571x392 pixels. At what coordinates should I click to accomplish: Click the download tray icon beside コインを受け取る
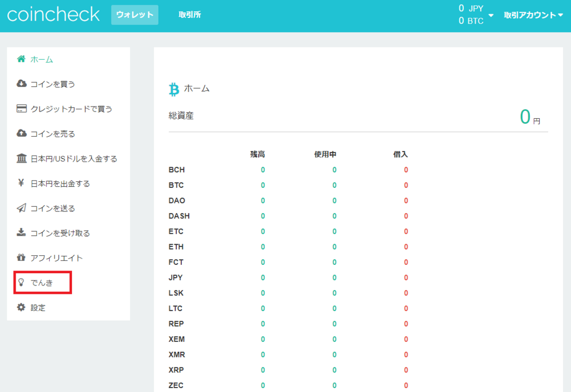[x=21, y=233]
